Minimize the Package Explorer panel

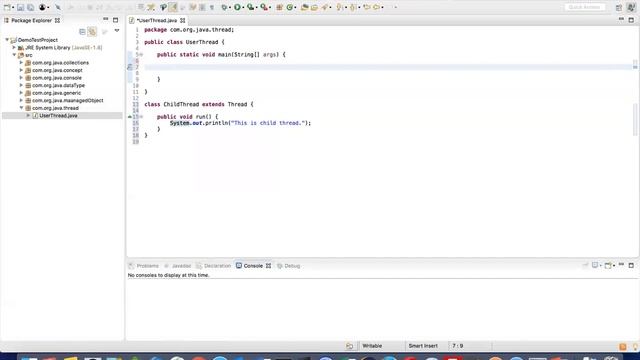point(106,20)
